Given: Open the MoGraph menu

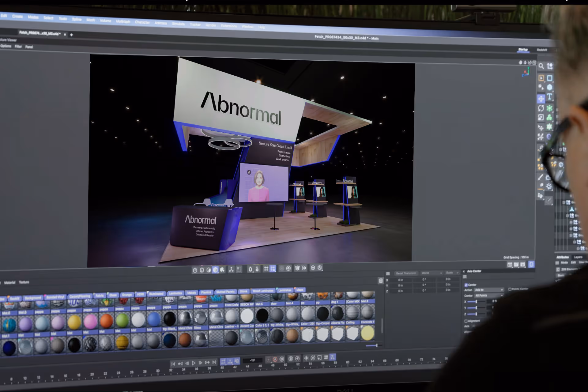Looking at the screenshot, I should point(123,21).
